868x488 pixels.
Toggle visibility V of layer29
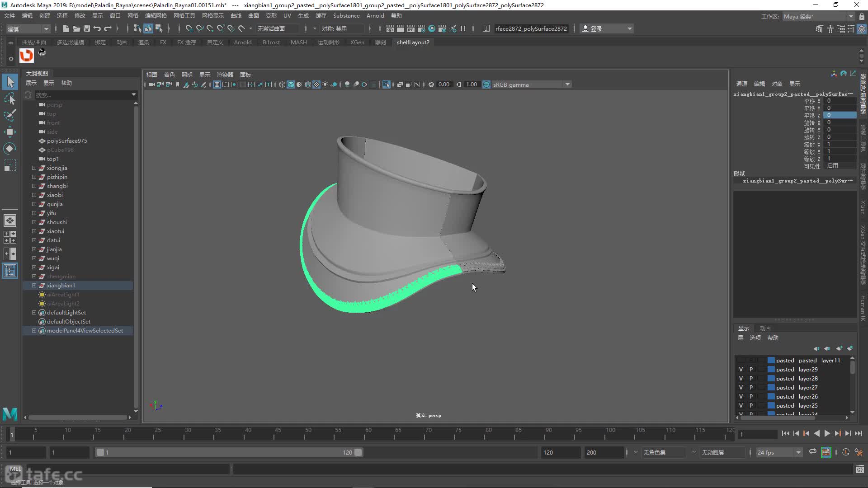741,370
